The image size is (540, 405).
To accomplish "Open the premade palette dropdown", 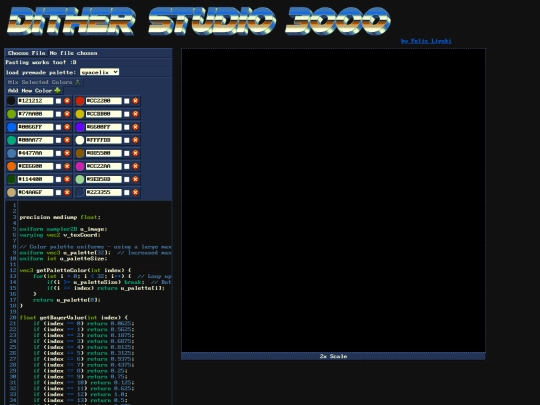I will [x=100, y=72].
